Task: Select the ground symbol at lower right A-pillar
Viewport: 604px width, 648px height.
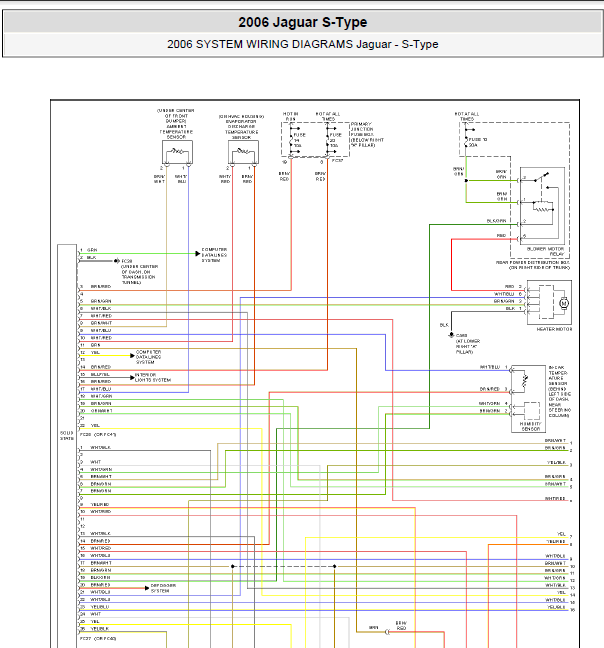Action: click(452, 335)
